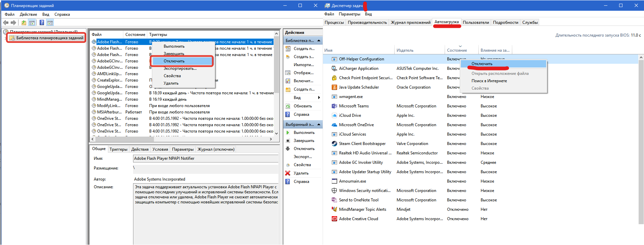
Task: Open the 'Параметры' menu in Task Manager
Action: (350, 14)
